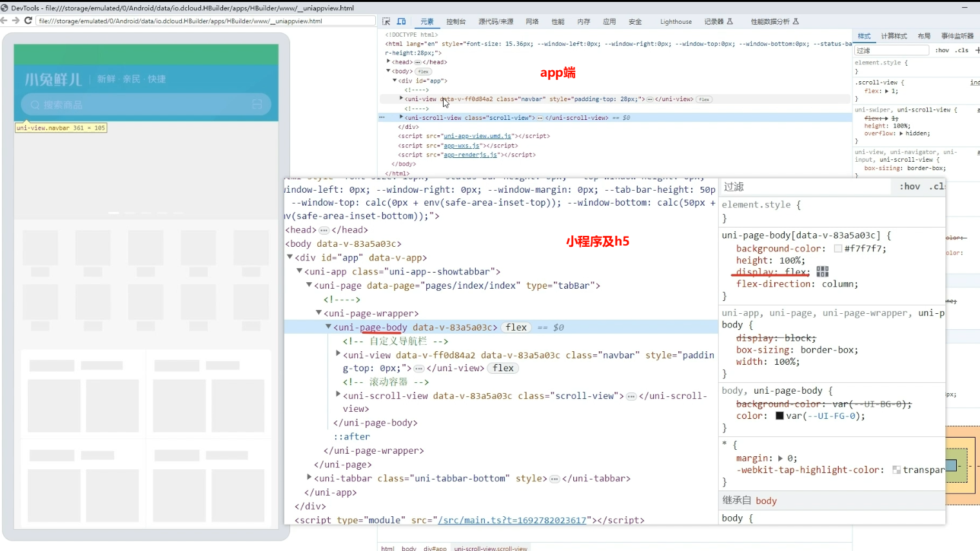
Task: Select the 布局 sidebar tab
Action: 924,36
